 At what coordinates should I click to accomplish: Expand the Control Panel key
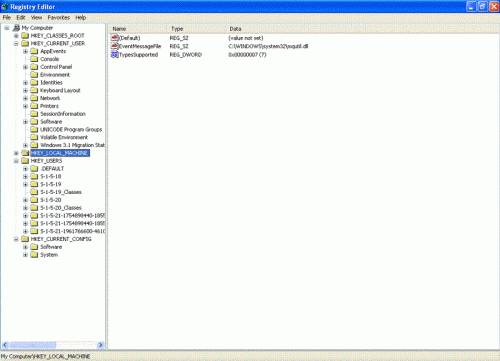pos(25,67)
